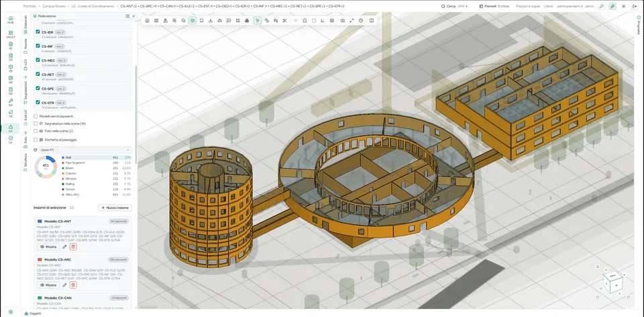Open the 6D module icon
Image resolution: width=644 pixels, height=317 pixels.
pos(10,102)
